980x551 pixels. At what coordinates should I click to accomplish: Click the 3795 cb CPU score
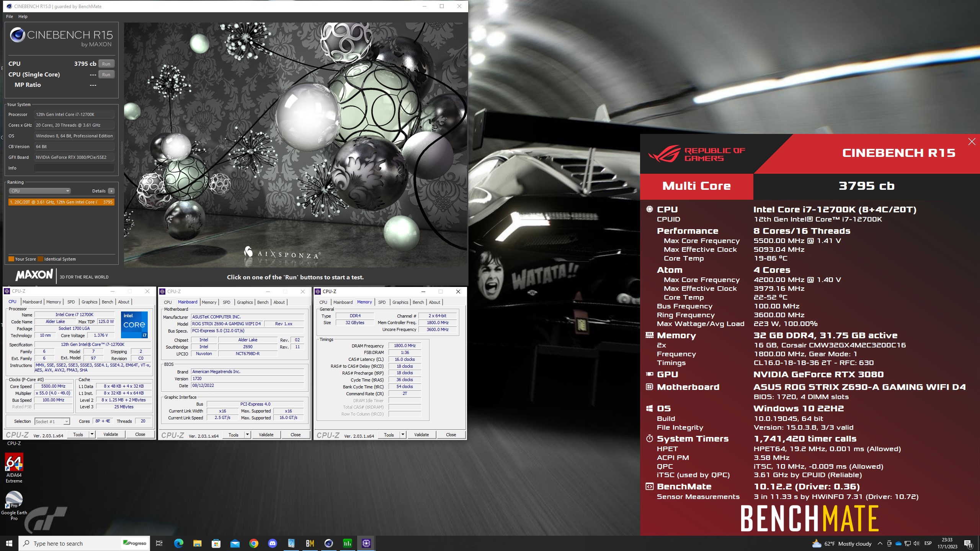click(85, 64)
